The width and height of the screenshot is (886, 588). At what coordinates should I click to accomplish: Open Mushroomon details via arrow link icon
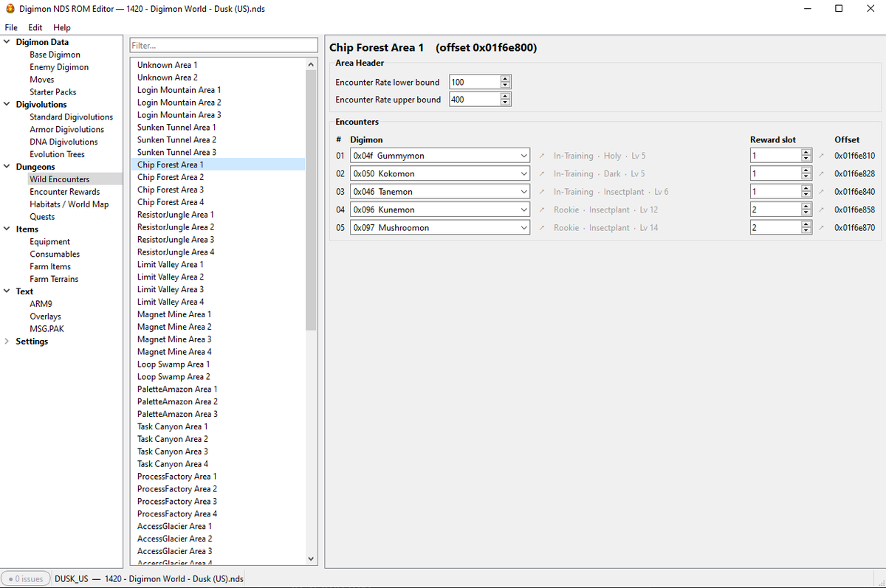pyautogui.click(x=542, y=228)
